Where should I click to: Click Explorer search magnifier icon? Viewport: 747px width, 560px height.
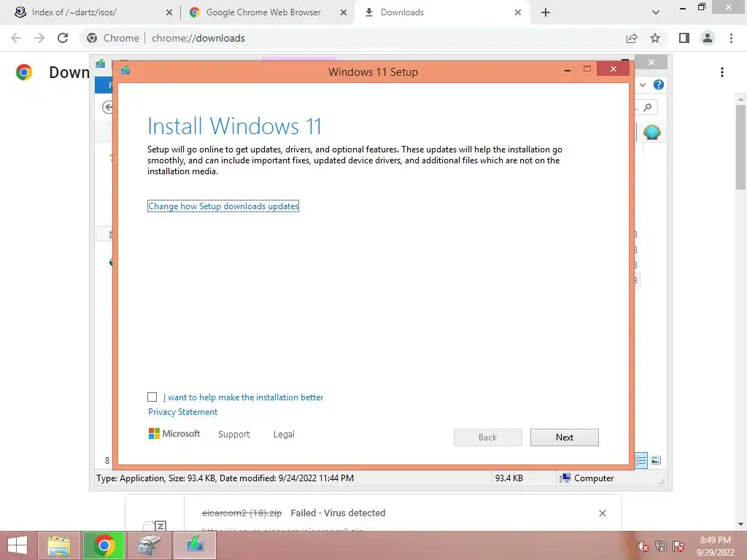[648, 108]
